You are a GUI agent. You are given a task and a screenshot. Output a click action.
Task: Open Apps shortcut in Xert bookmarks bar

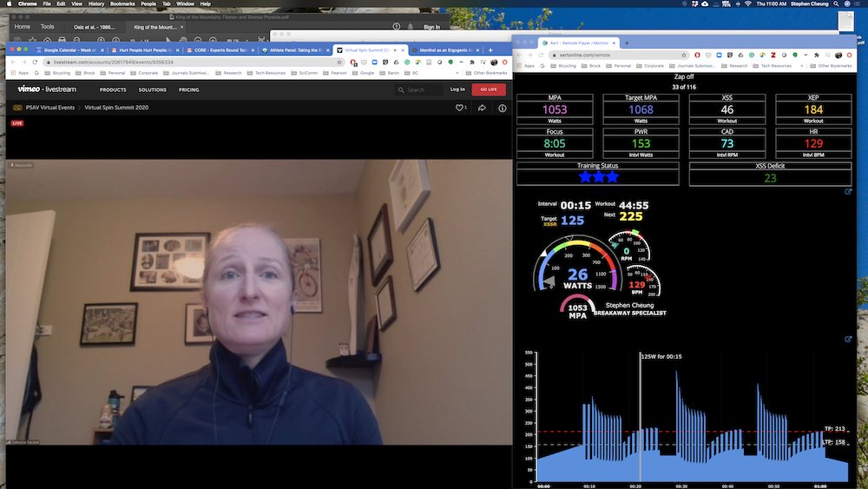click(x=525, y=65)
